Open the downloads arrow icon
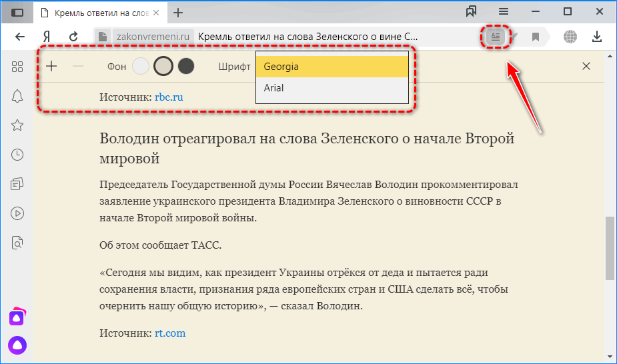The height and width of the screenshot is (364, 617). tap(597, 37)
